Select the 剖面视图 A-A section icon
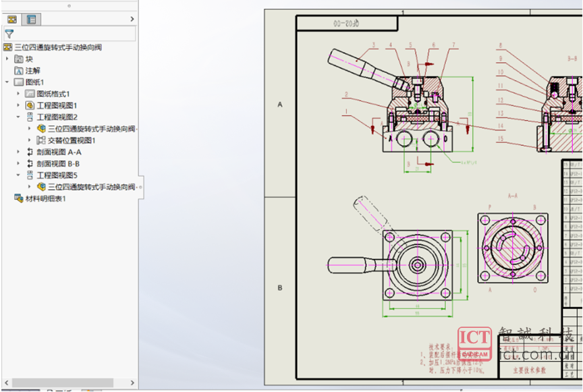The width and height of the screenshot is (583, 392). click(x=30, y=152)
